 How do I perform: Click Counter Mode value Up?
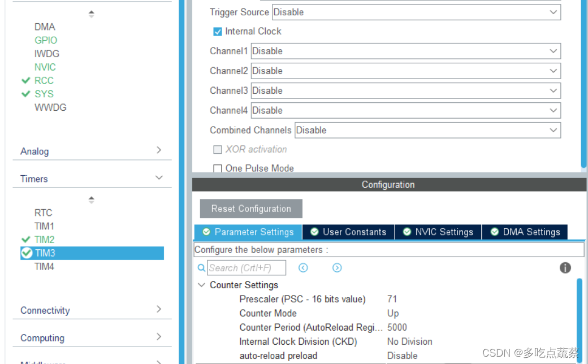[392, 313]
